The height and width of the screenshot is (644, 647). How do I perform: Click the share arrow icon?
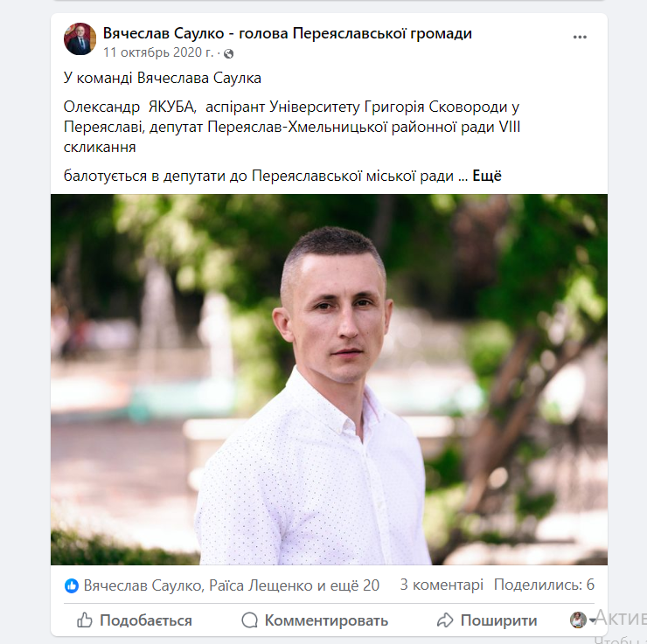click(445, 620)
